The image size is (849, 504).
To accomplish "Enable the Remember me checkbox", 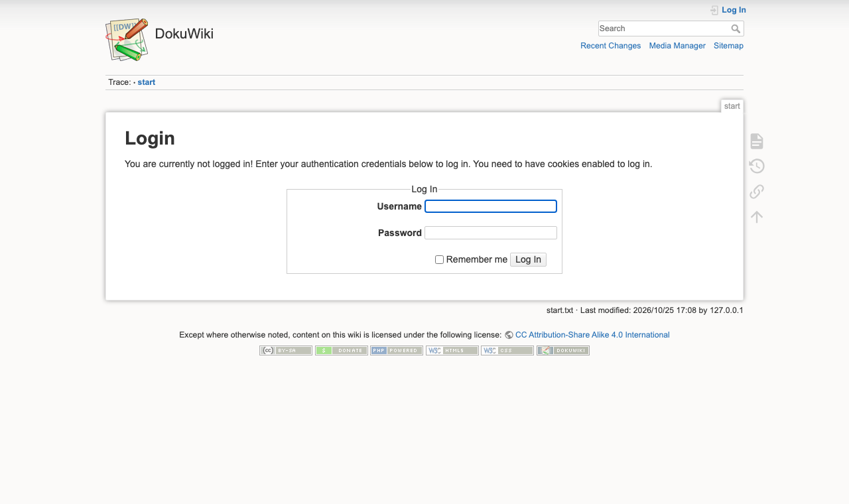I will pos(439,260).
